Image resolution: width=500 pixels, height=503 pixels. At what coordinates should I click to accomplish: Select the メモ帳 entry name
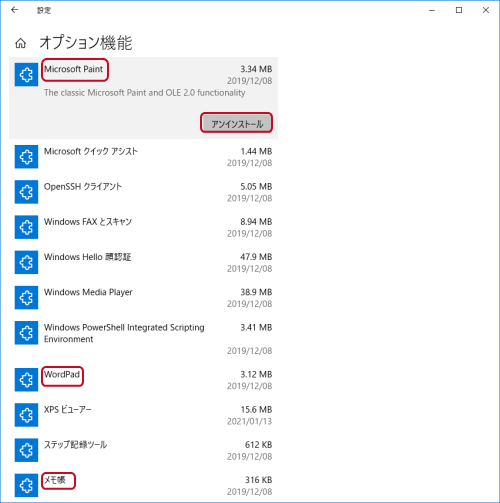(x=55, y=480)
